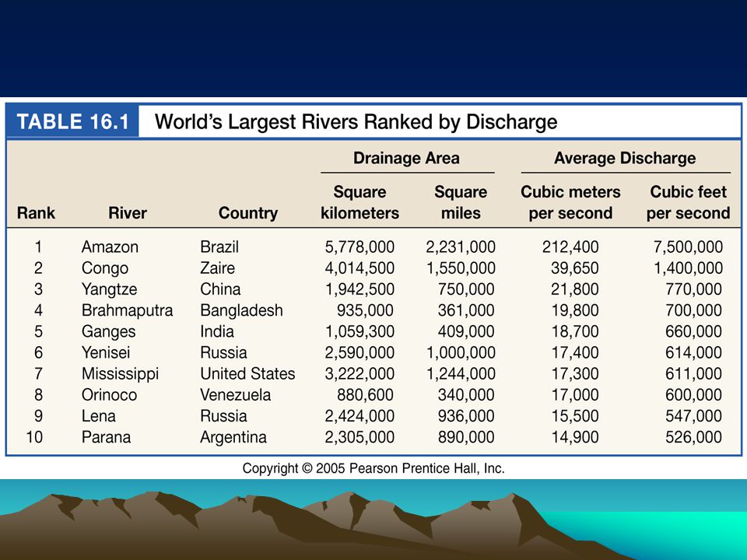The image size is (747, 560).
Task: Click the value 18,700
Action: [575, 332]
